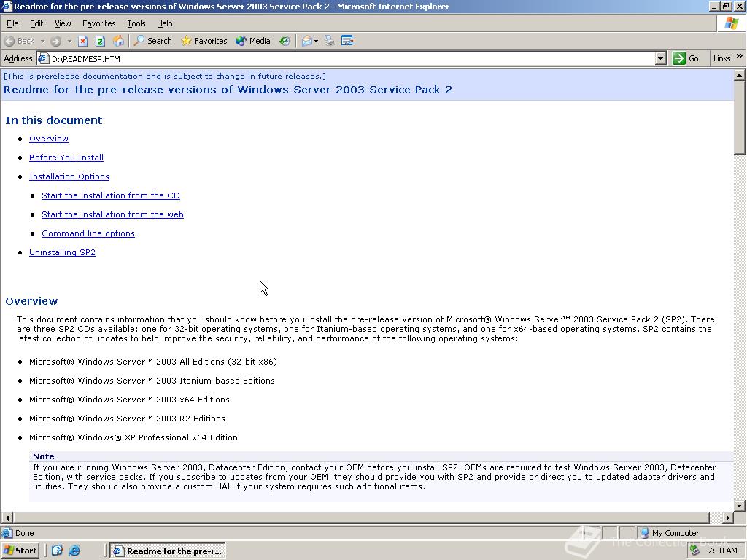747x560 pixels.
Task: Click the system tray network icon
Action: (x=695, y=551)
